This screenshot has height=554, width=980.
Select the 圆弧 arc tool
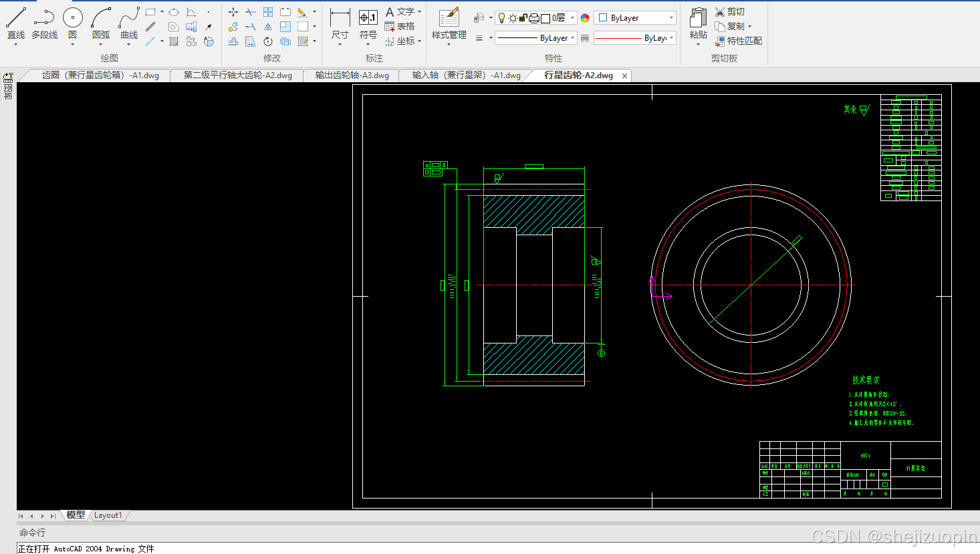point(101,24)
